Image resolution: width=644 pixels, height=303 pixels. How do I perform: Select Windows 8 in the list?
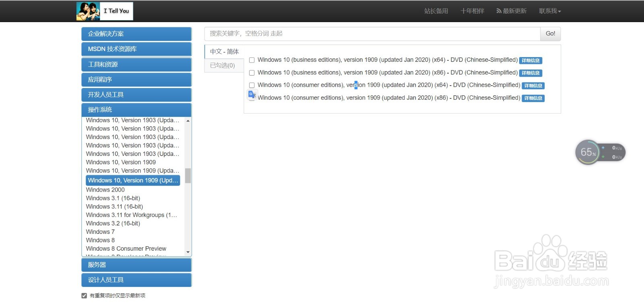100,240
